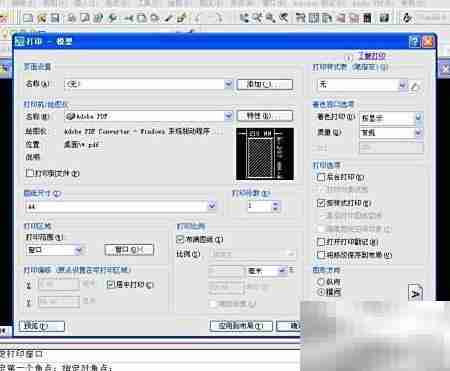Click the Publish toolbar icon
This screenshot has width=450, height=371.
tap(98, 18)
